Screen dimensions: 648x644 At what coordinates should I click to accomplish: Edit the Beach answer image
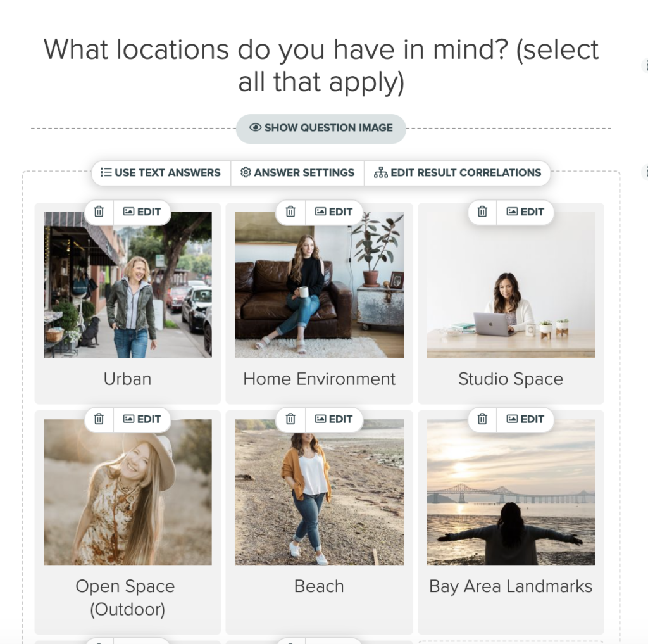334,419
